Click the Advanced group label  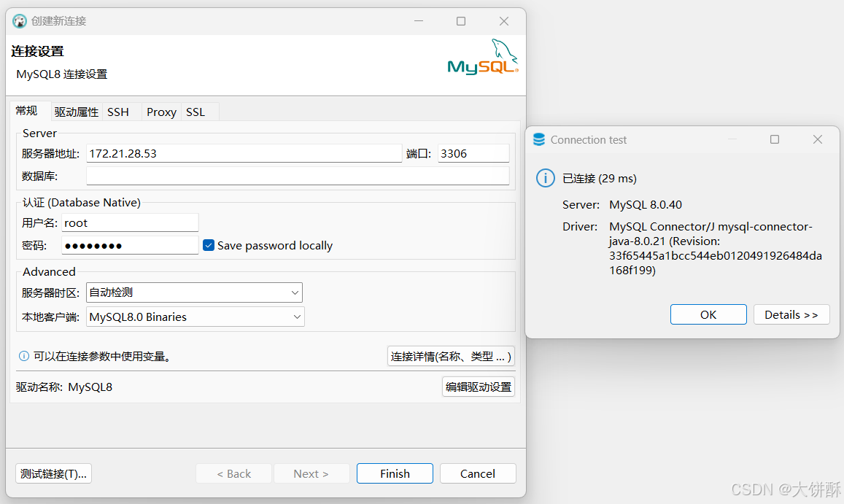tap(49, 271)
